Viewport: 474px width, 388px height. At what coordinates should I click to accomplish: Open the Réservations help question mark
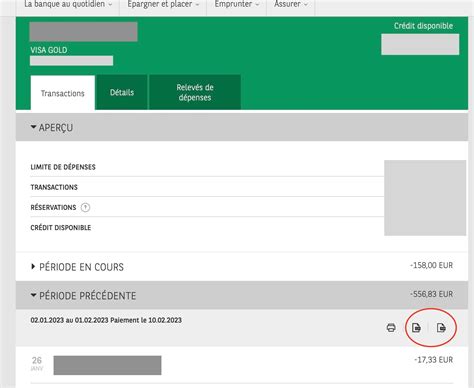85,207
